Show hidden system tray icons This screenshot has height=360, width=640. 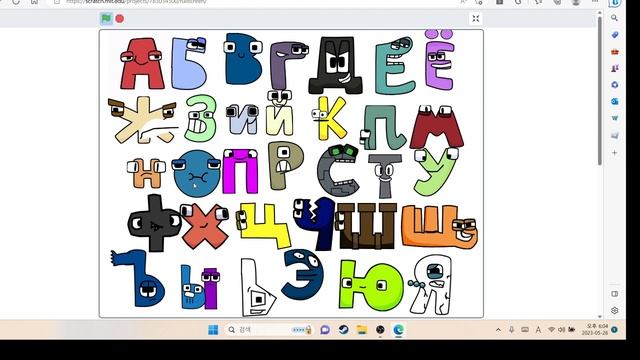(x=498, y=330)
